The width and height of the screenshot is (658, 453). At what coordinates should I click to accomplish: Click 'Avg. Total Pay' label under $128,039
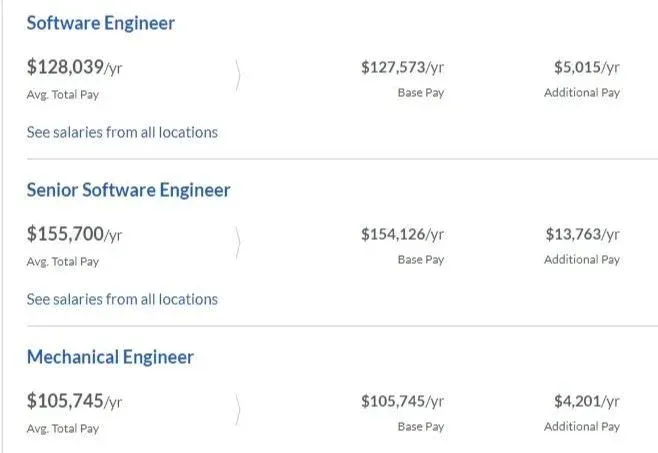62,95
